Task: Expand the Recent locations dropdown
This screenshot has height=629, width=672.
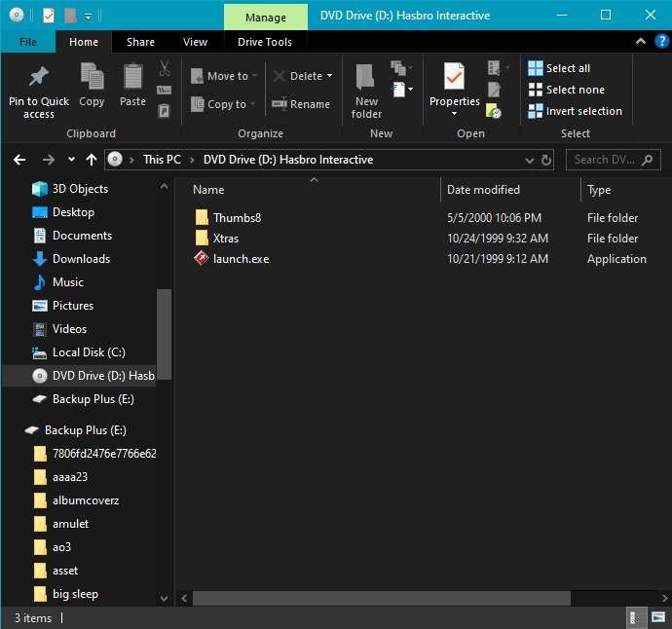Action: coord(71,160)
